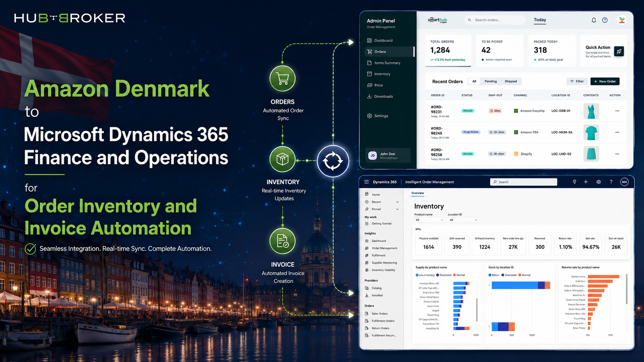This screenshot has height=362, width=644.
Task: Click the New Order button
Action: point(605,81)
